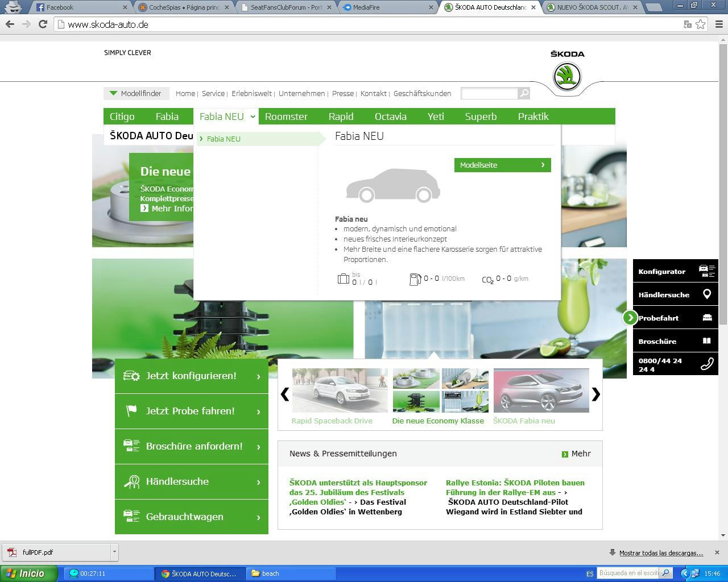Image resolution: width=728 pixels, height=582 pixels.
Task: Open the beach folder in taskbar
Action: pyautogui.click(x=291, y=573)
